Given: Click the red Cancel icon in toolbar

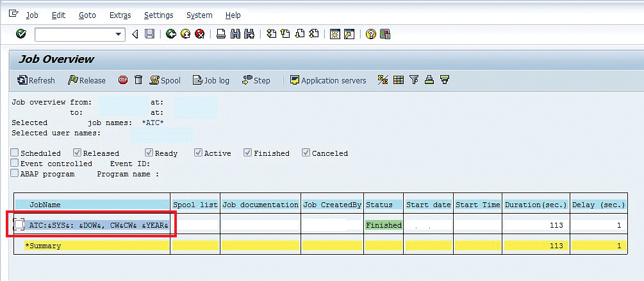Looking at the screenshot, I should pyautogui.click(x=200, y=34).
